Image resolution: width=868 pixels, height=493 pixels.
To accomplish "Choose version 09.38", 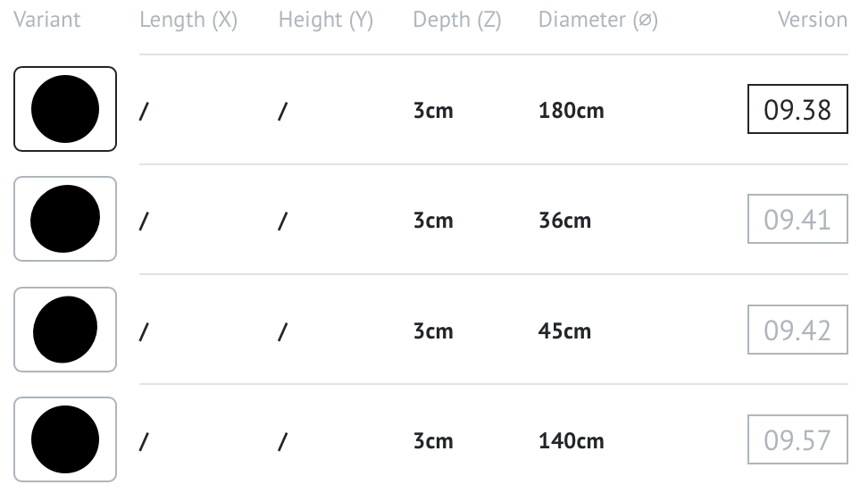I will click(x=797, y=109).
